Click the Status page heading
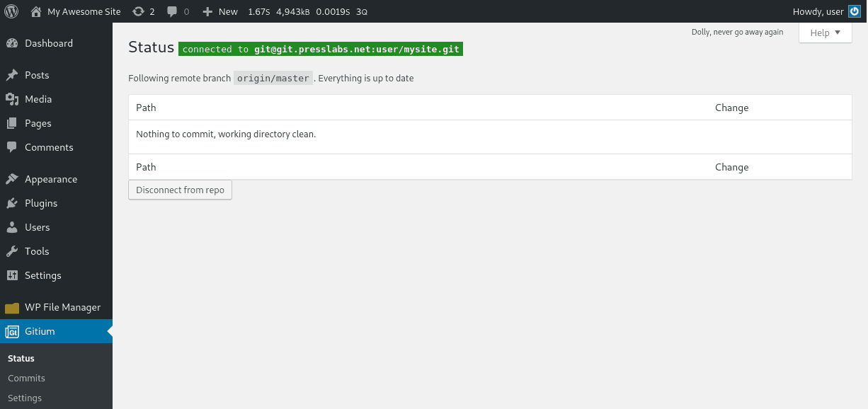 pos(151,47)
